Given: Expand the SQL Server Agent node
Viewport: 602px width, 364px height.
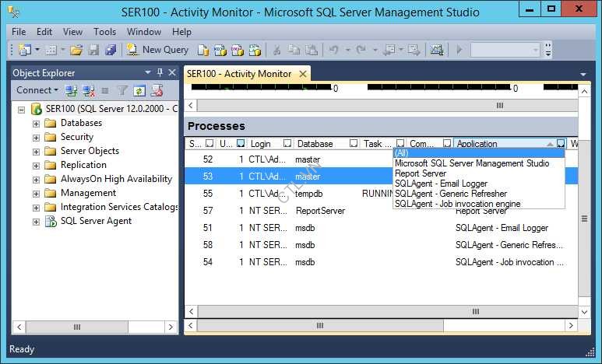Looking at the screenshot, I should (x=36, y=222).
